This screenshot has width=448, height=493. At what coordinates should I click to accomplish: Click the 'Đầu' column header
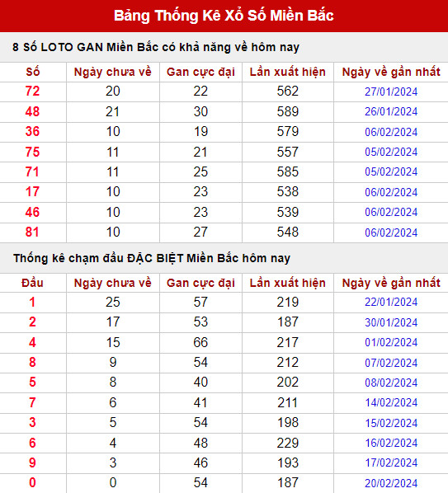pyautogui.click(x=32, y=283)
